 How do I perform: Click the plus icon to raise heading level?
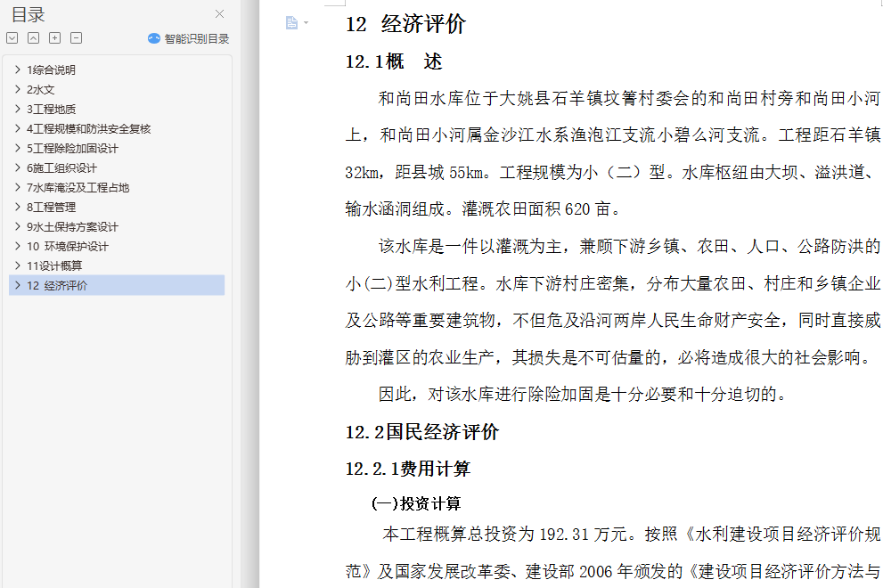point(54,37)
